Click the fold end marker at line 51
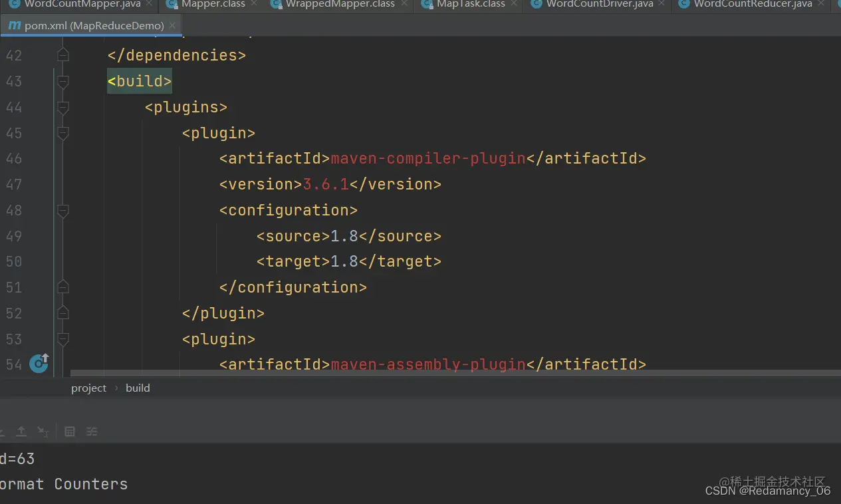This screenshot has height=504, width=841. tap(63, 287)
